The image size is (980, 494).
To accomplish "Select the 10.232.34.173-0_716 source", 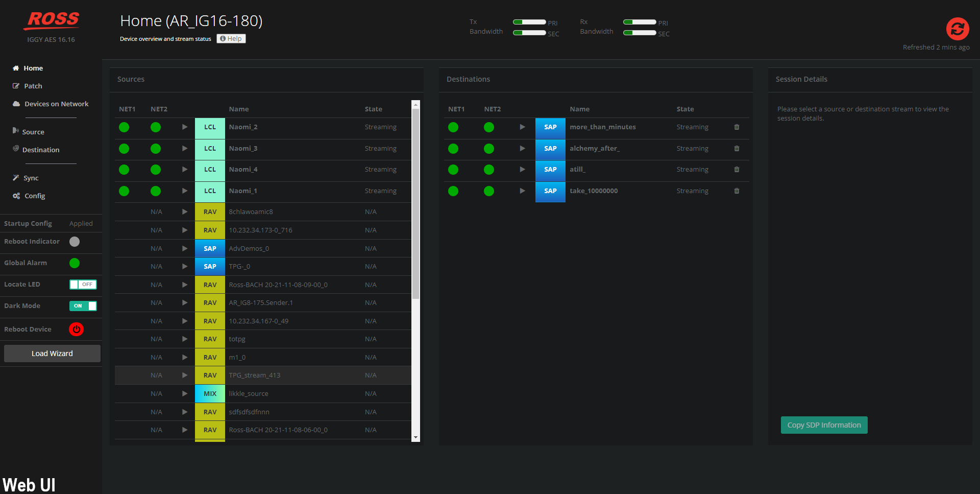I will (263, 230).
